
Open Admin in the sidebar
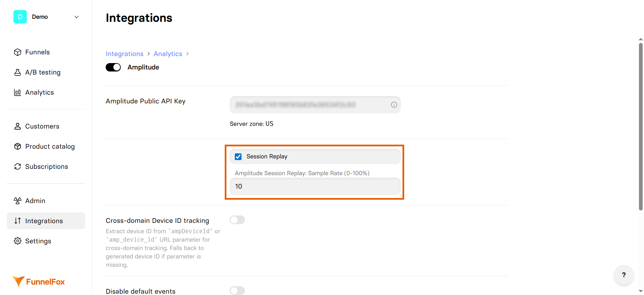coord(46,201)
